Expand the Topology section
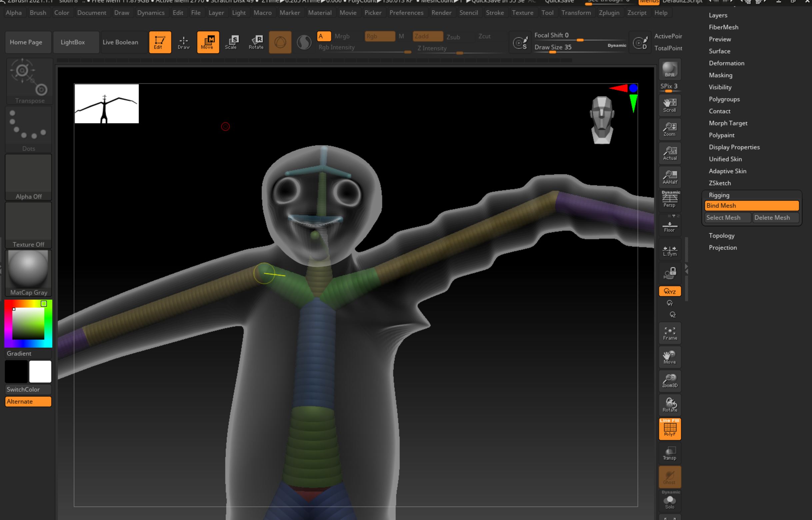 [721, 236]
